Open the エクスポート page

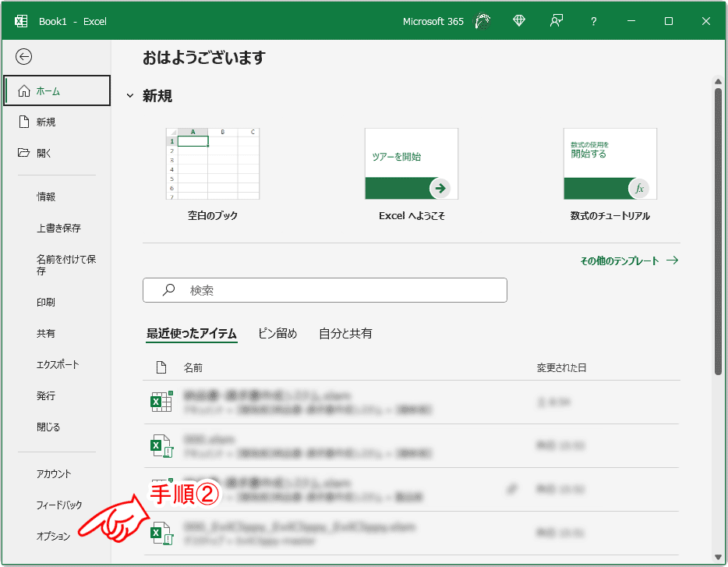pos(57,364)
